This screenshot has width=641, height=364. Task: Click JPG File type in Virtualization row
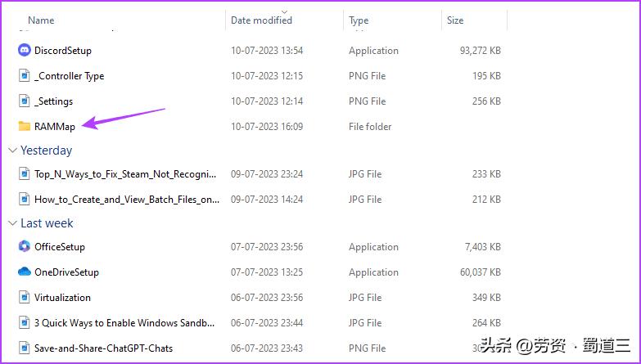click(x=365, y=298)
